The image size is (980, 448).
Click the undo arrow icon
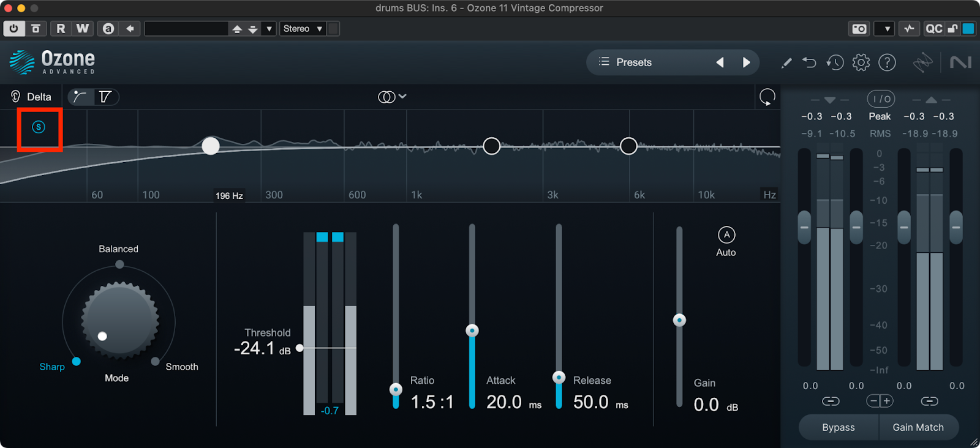tap(809, 62)
